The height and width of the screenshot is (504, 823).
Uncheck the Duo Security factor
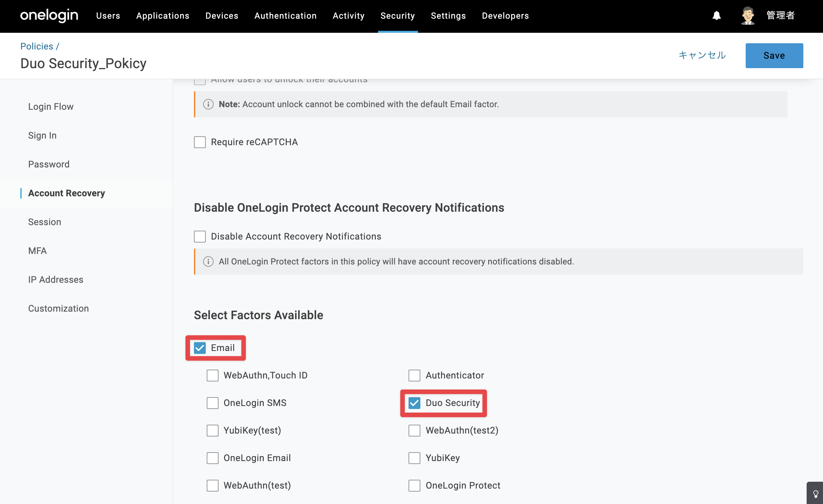point(414,403)
